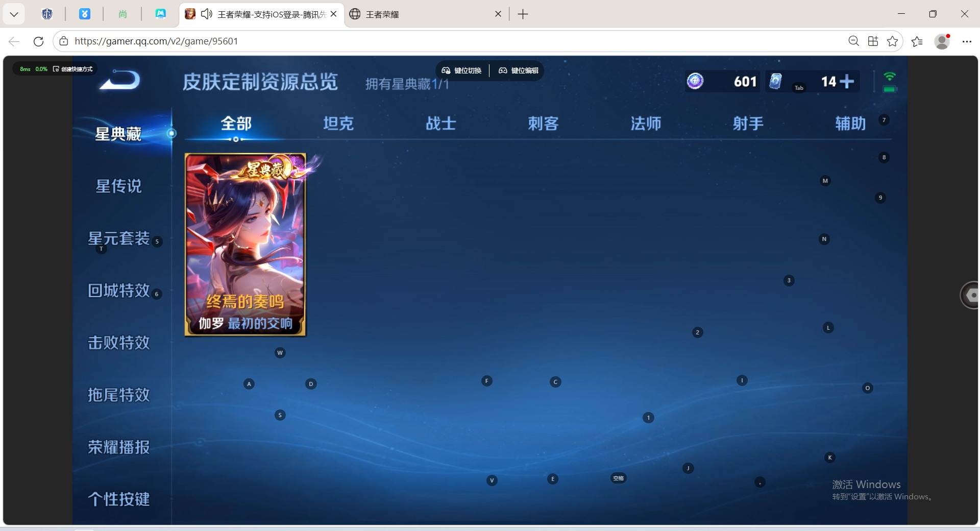Screen dimensions: 980x531
Task: Select the 辅助 hero class tab
Action: tap(850, 123)
